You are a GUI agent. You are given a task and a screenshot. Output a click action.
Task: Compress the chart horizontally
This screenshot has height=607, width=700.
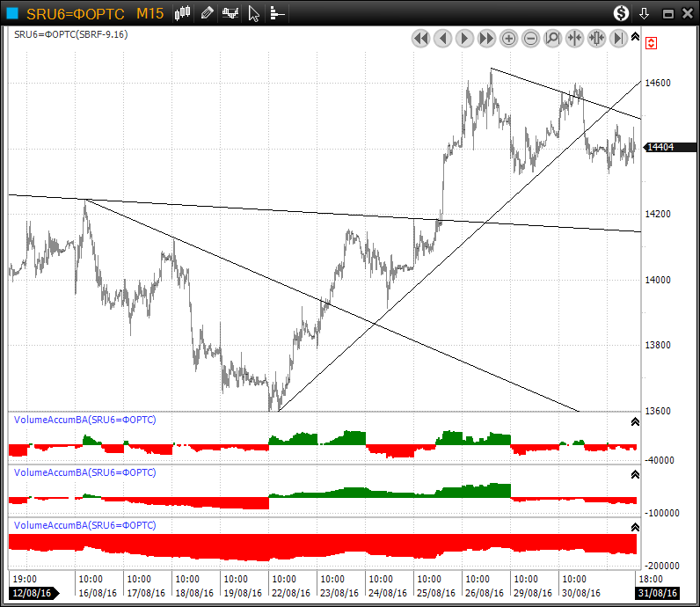pos(575,38)
